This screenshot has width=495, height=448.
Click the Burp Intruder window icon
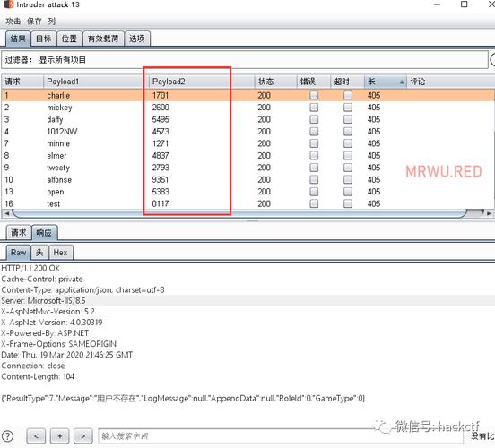coord(9,4)
